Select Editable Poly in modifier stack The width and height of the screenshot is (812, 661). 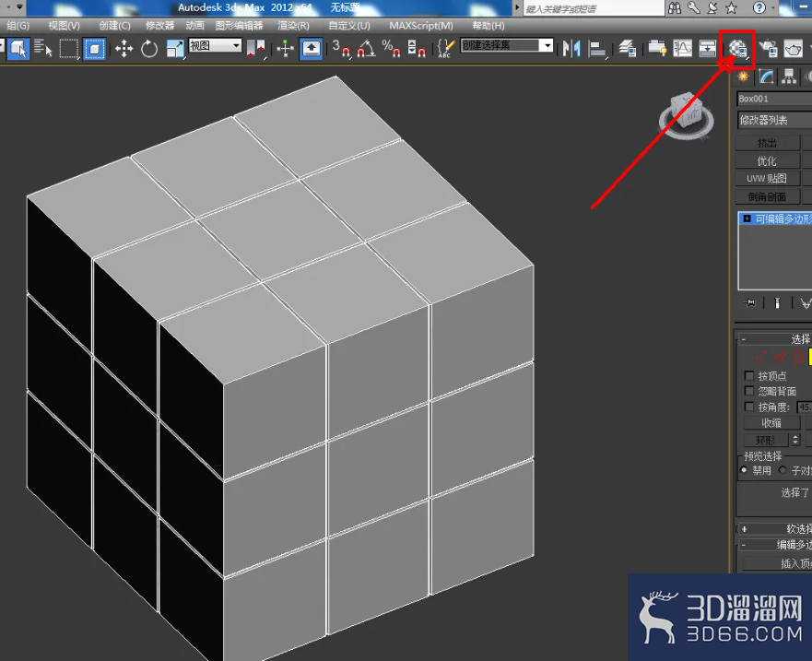click(783, 218)
